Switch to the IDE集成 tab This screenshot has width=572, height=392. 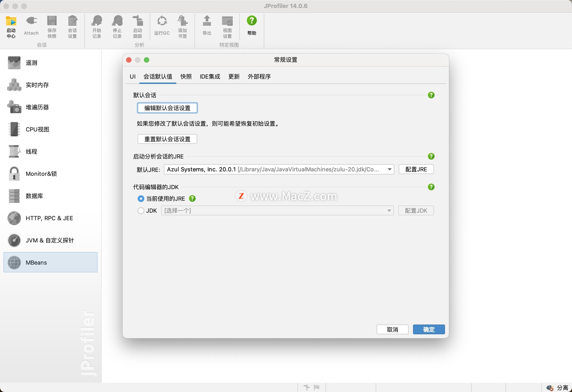pos(210,77)
